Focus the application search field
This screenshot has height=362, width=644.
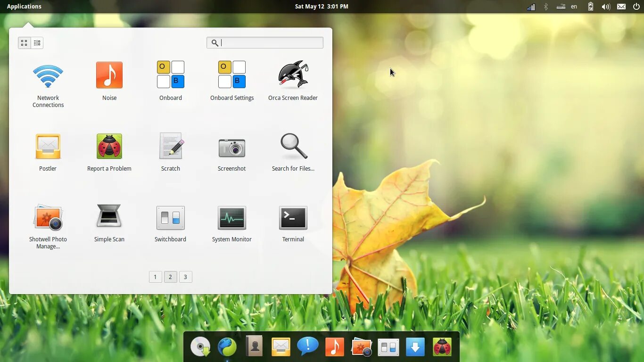[265, 42]
